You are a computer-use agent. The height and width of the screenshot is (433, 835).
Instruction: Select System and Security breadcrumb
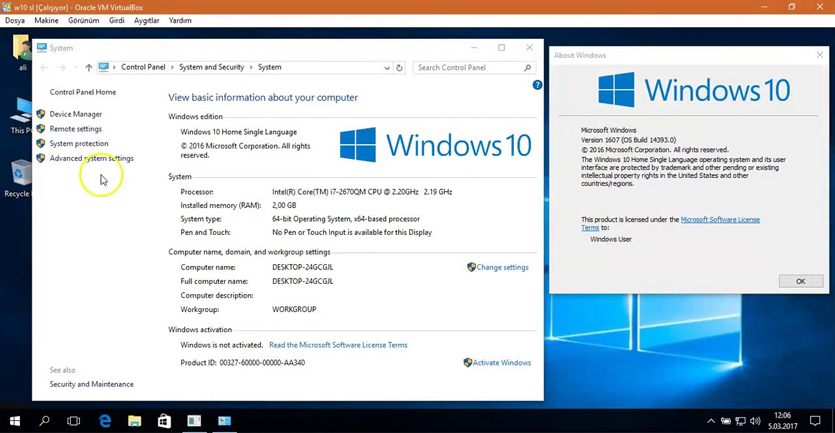[211, 67]
